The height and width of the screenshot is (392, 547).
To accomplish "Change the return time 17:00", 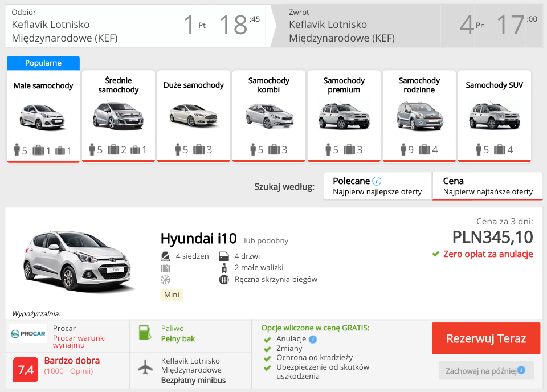I will 517,25.
